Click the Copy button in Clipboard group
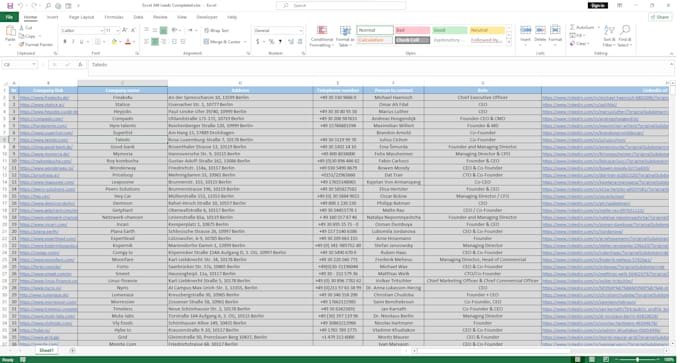The height and width of the screenshot is (363, 680). coord(27,36)
